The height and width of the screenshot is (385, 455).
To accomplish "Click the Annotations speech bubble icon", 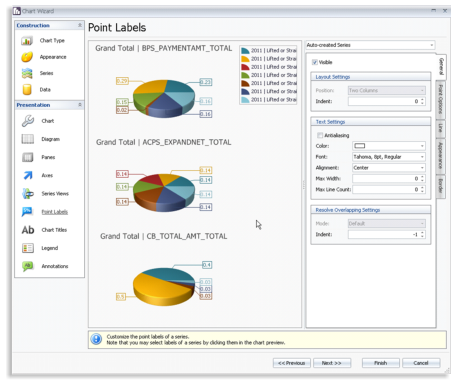I will pyautogui.click(x=28, y=266).
